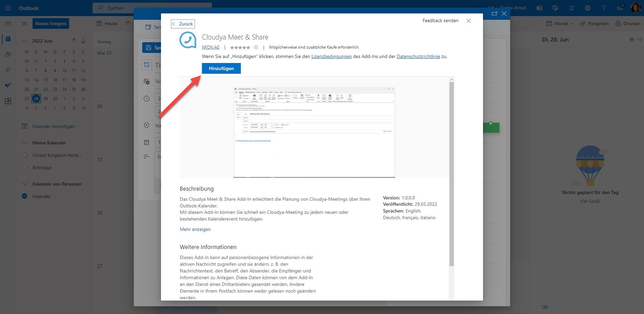Click Drucken in the toolbar
The height and width of the screenshot is (314, 644).
click(628, 23)
